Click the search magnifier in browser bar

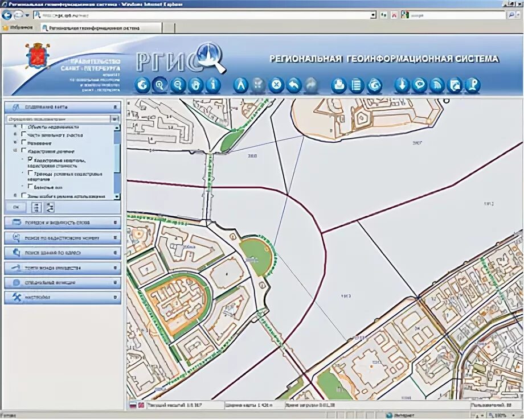(511, 15)
